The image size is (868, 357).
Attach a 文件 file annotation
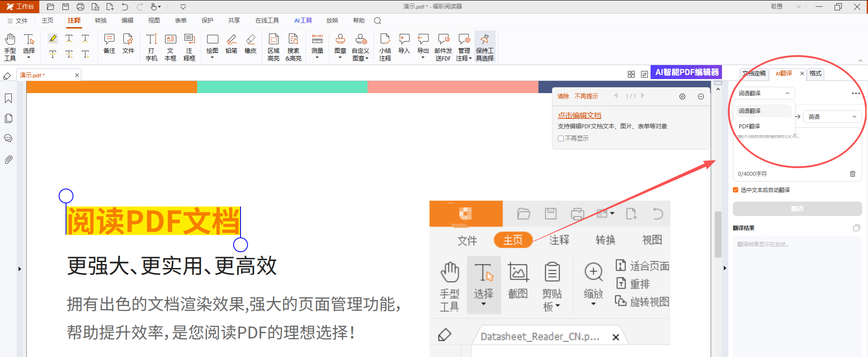(x=128, y=44)
